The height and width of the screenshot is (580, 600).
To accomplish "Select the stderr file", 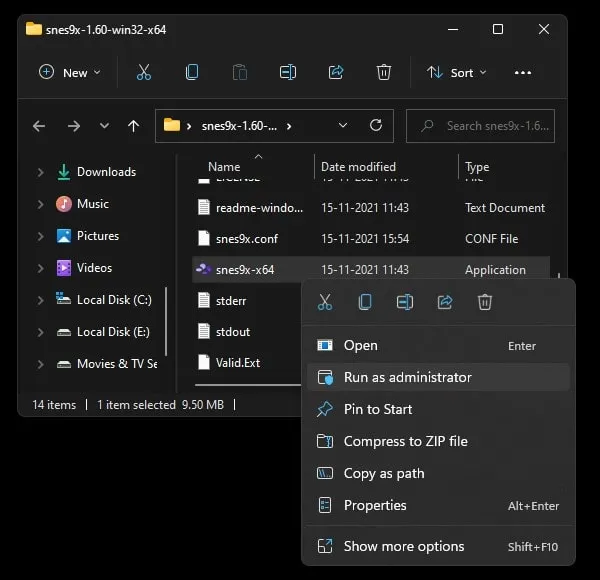I will [231, 301].
